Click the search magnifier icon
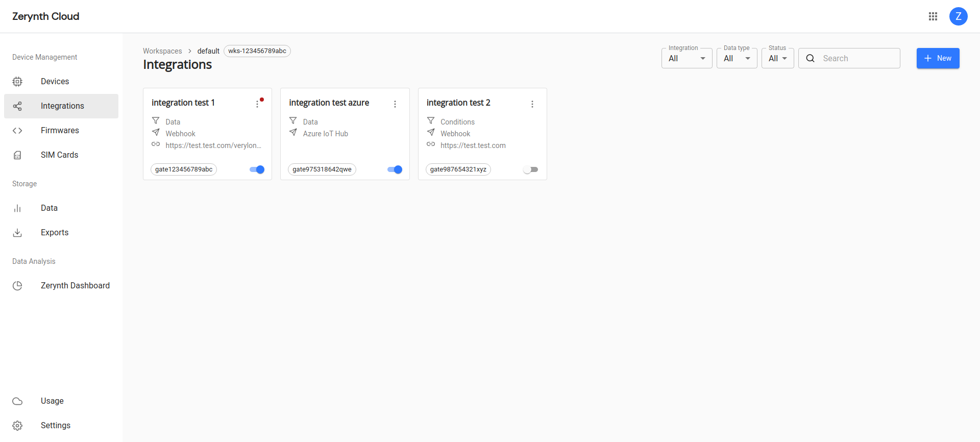This screenshot has width=980, height=442. (x=810, y=58)
